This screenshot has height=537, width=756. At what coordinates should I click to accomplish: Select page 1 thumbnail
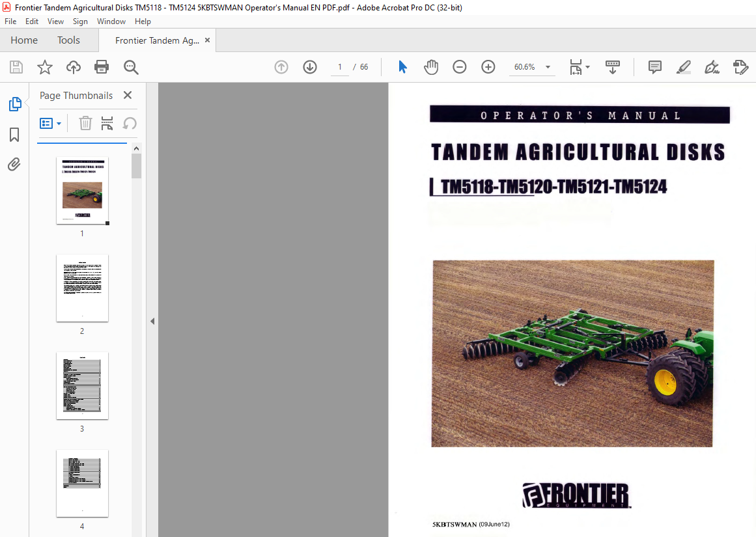(x=83, y=191)
